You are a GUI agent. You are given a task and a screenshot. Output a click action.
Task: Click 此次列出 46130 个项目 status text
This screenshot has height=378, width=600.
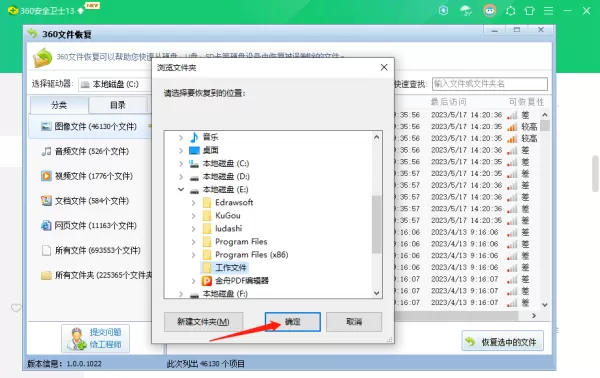coord(205,363)
